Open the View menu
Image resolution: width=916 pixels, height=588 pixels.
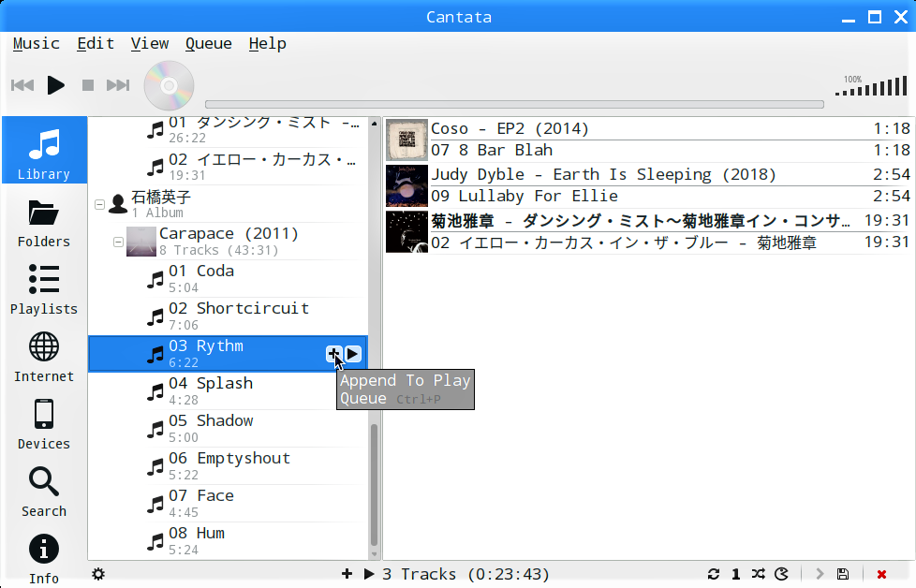(150, 44)
